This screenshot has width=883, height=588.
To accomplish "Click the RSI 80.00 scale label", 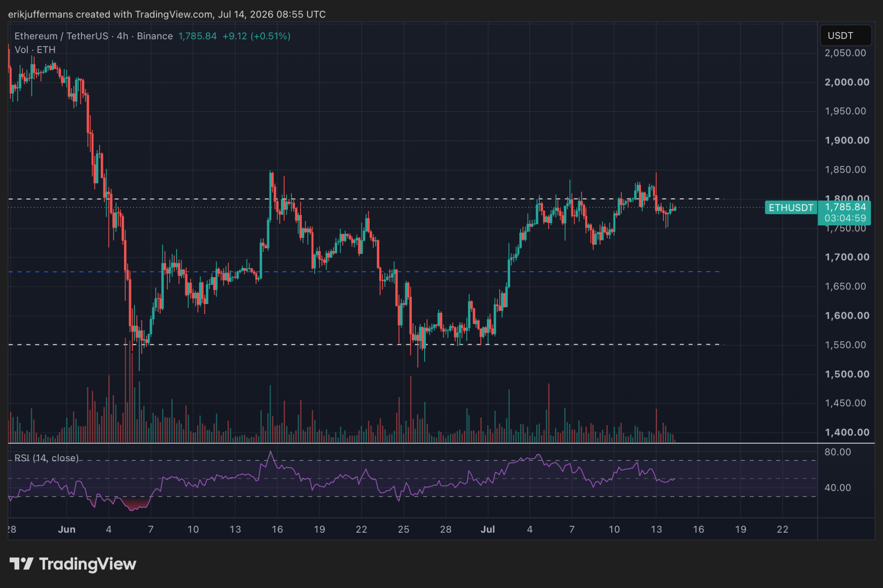I will (x=838, y=452).
